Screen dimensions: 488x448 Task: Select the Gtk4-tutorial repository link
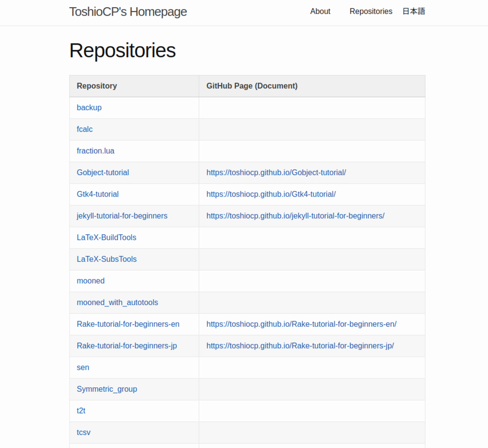pos(98,194)
